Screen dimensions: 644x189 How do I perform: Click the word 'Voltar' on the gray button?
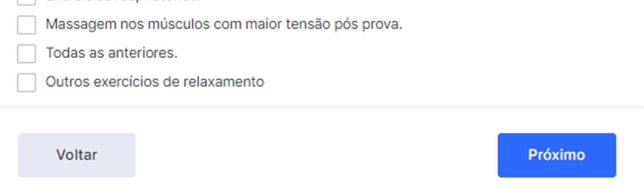[77, 155]
